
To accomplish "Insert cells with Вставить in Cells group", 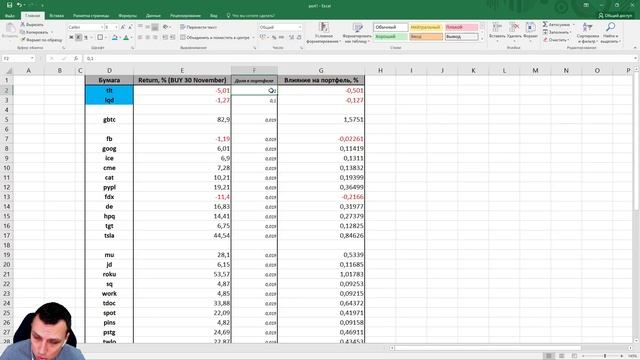I will tap(497, 32).
